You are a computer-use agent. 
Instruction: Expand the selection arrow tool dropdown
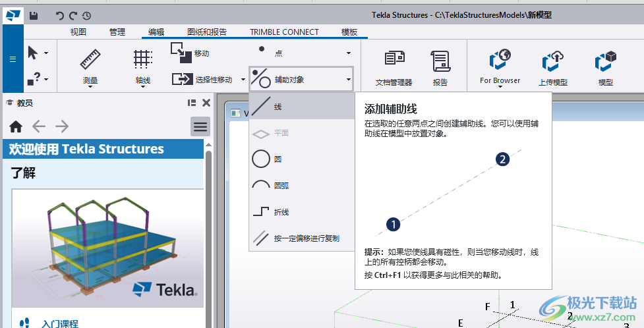(46, 53)
